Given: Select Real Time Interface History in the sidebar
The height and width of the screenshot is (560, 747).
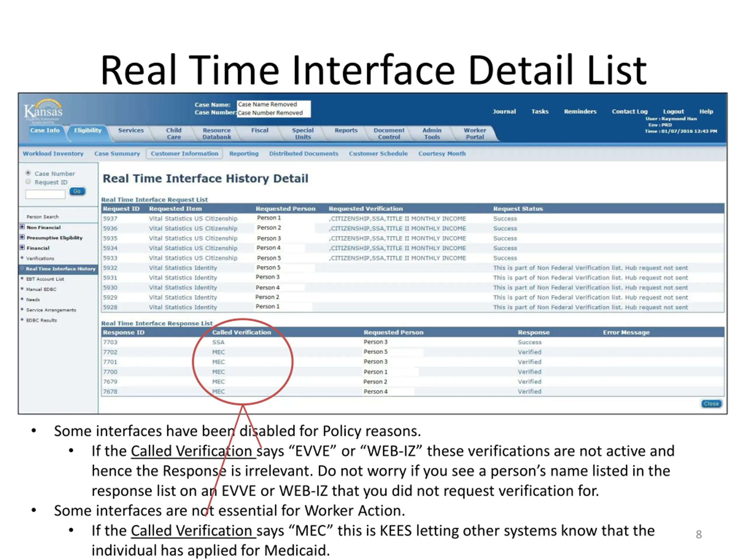Looking at the screenshot, I should 60,269.
